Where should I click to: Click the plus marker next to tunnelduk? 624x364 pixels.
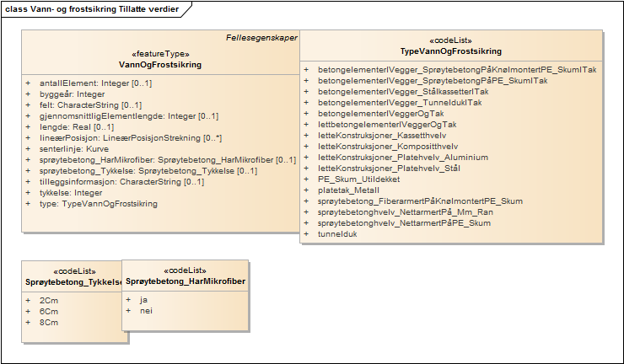tap(306, 233)
